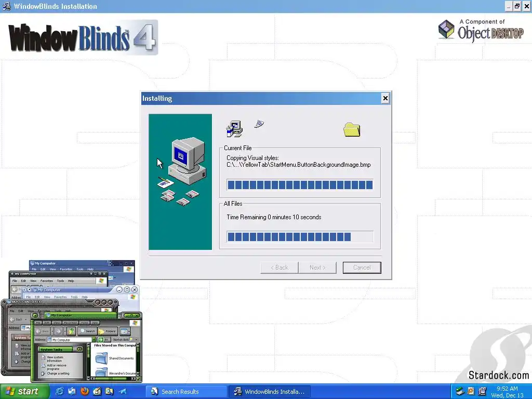
Task: Click the Time Remaining text
Action: tap(274, 217)
